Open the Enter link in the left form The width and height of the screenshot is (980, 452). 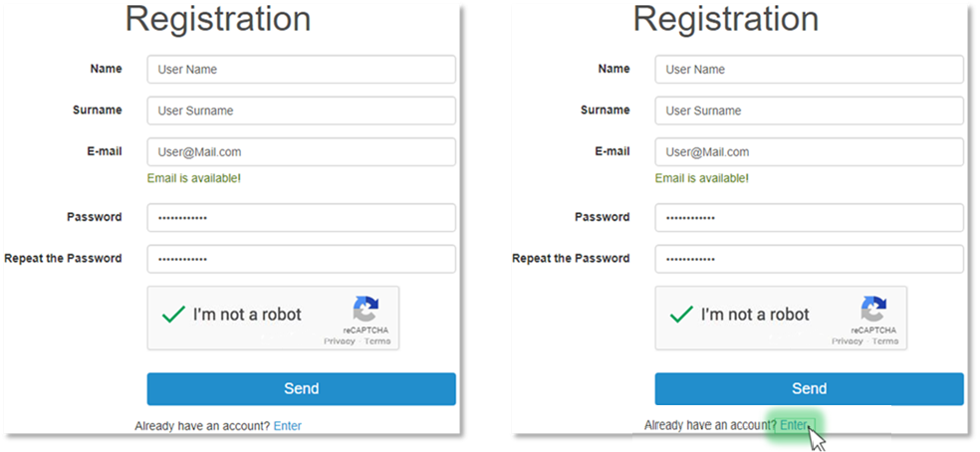[x=288, y=426]
